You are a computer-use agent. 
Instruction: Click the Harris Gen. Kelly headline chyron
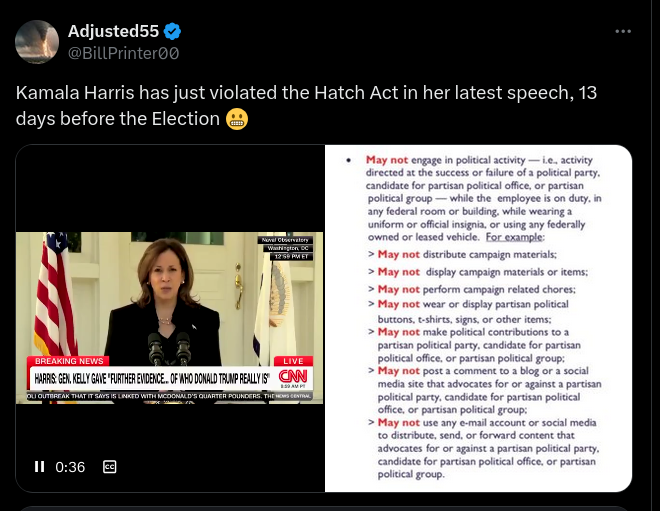152,378
